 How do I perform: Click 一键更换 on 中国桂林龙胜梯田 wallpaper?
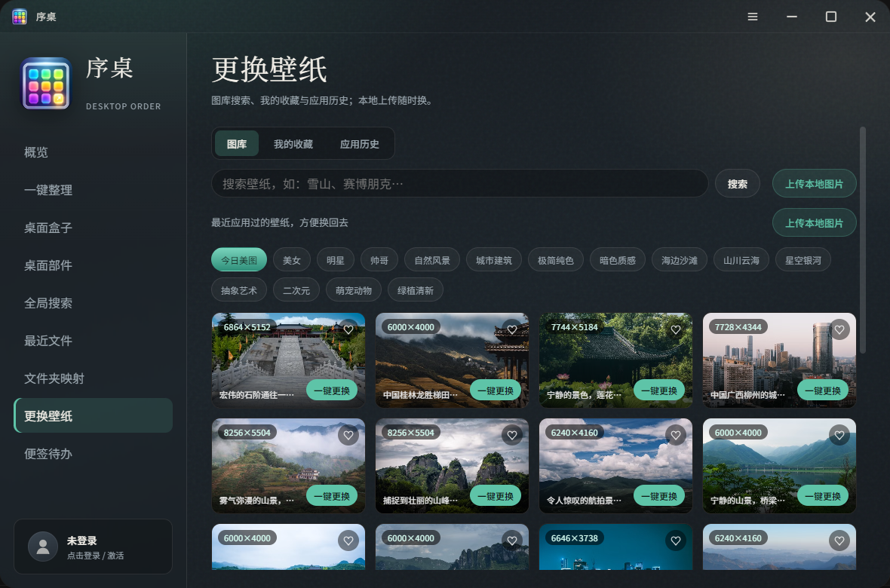point(495,390)
